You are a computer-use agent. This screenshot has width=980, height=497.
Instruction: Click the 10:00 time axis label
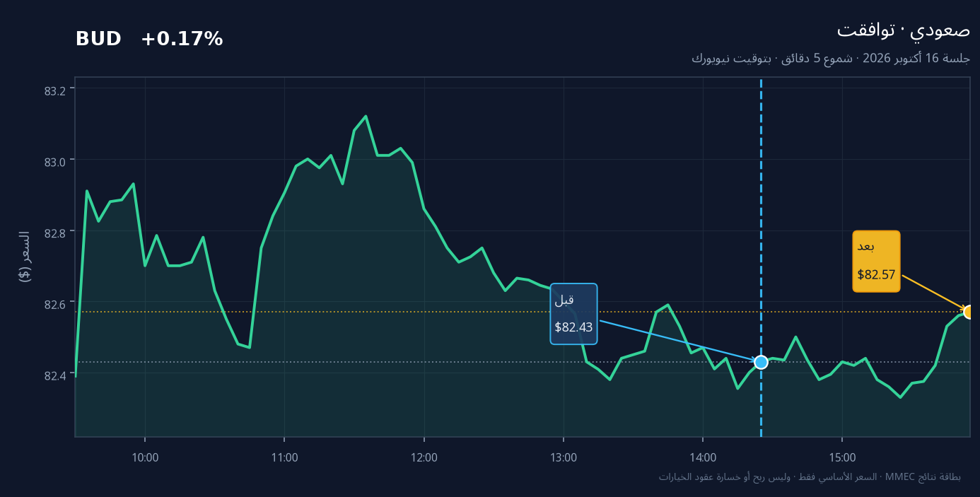(x=145, y=457)
